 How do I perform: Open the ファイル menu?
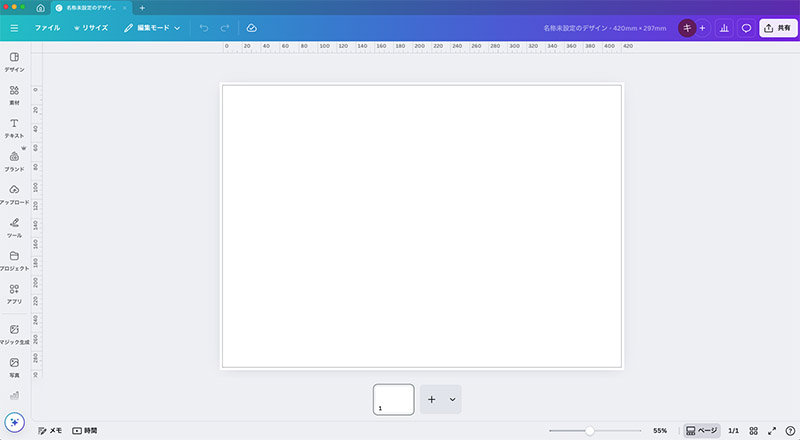click(47, 28)
